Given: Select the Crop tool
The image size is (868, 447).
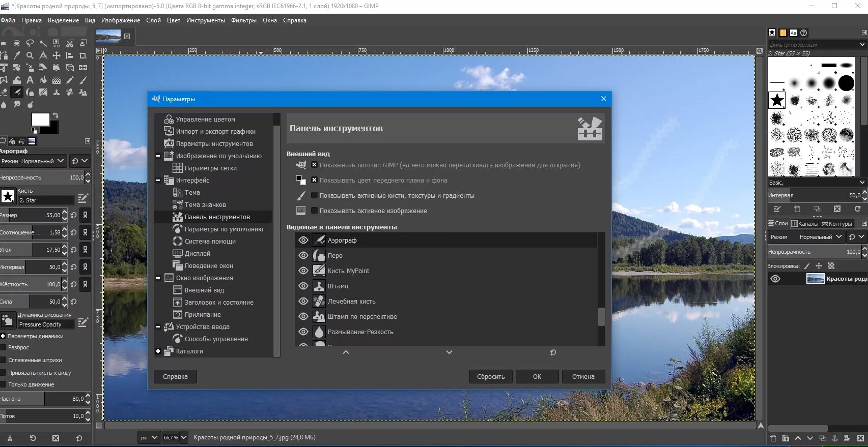Looking at the screenshot, I should click(83, 55).
